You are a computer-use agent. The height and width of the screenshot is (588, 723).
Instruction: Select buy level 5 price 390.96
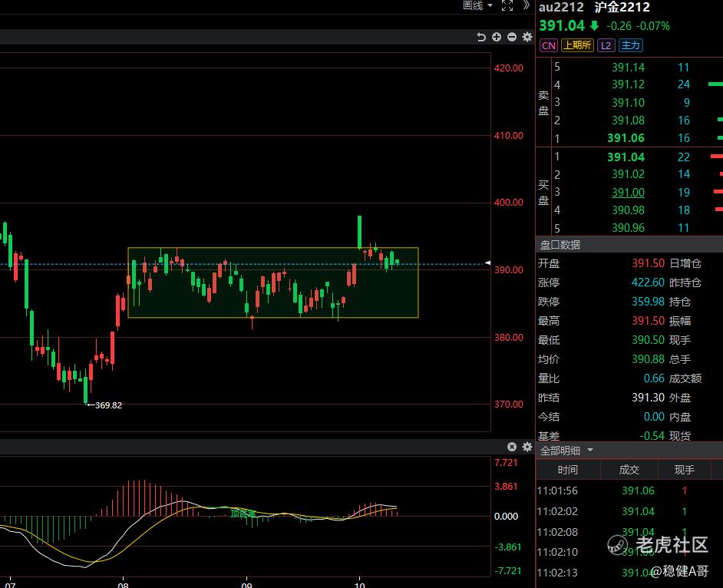pos(628,228)
